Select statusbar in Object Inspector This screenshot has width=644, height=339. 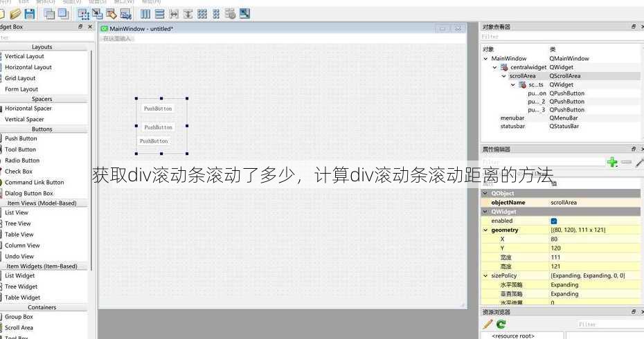click(512, 127)
